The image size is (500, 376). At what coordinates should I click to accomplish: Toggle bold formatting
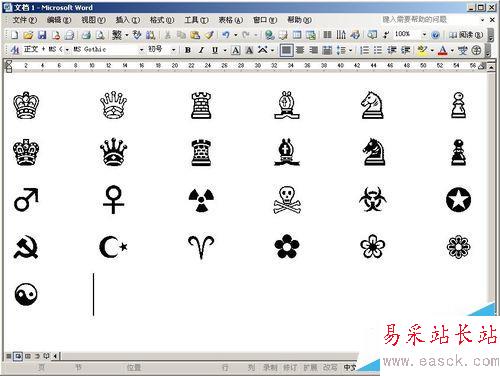coord(188,50)
